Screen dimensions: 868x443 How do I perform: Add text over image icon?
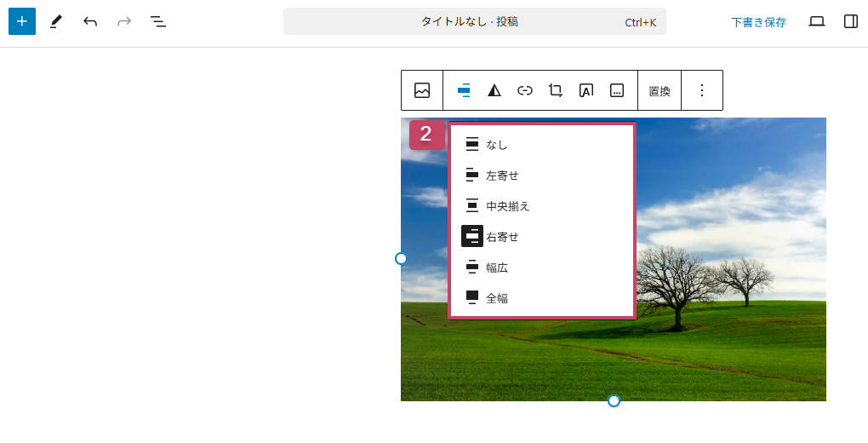coord(586,90)
